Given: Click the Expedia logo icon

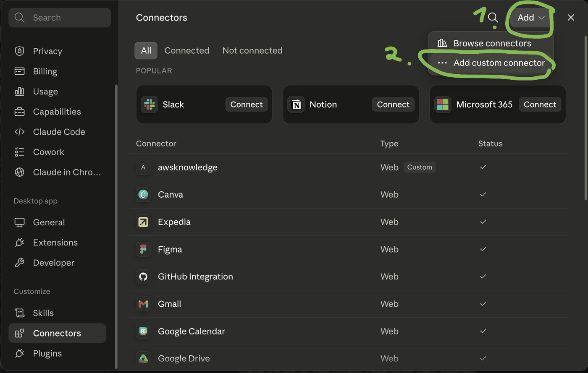Looking at the screenshot, I should pos(143,222).
